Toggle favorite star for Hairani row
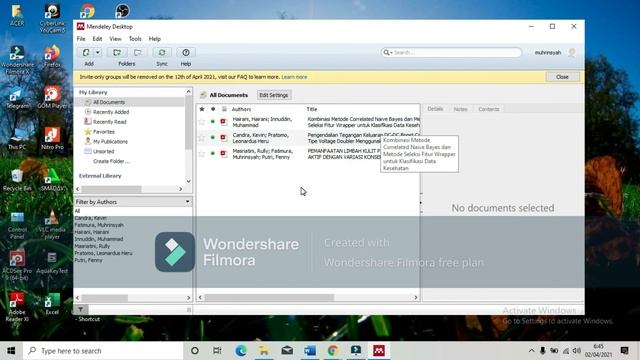Viewport: 640px width, 360px height. point(202,122)
